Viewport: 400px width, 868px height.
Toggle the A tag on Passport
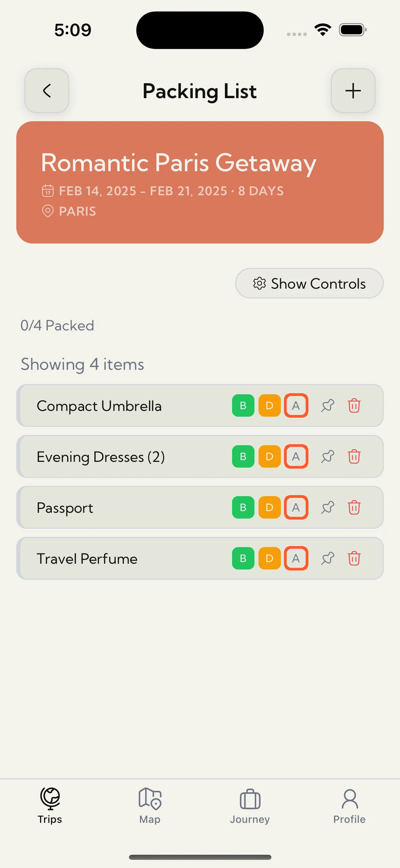pos(296,507)
